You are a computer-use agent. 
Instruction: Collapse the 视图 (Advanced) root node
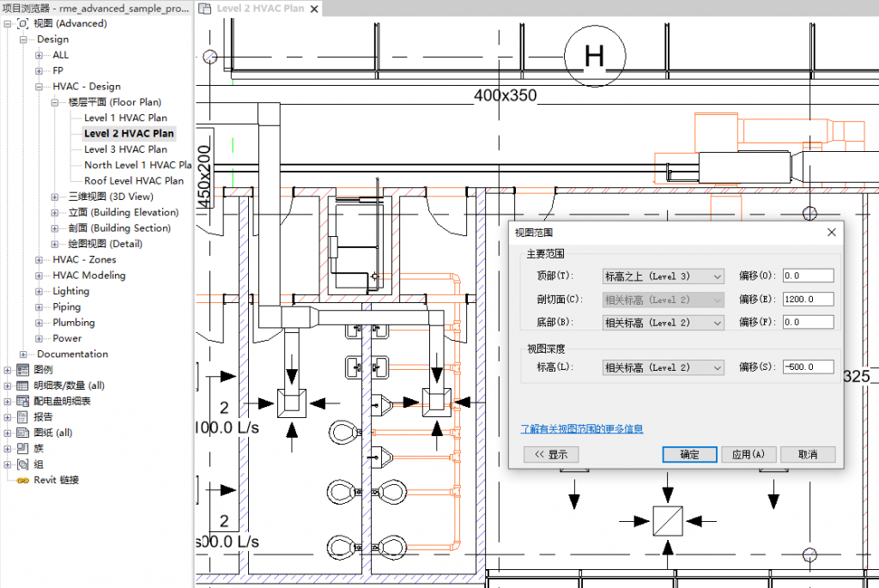click(7, 23)
